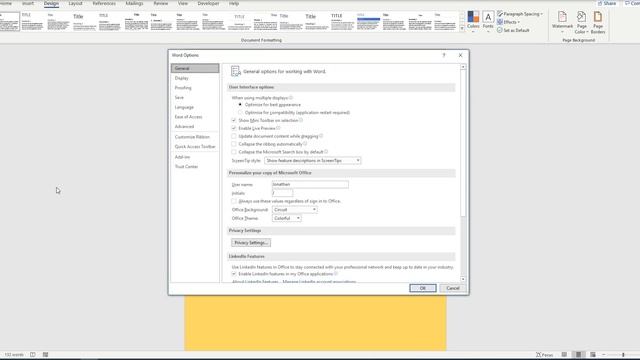Image resolution: width=640 pixels, height=360 pixels.
Task: Select Optimize for best appearance radio
Action: point(240,104)
